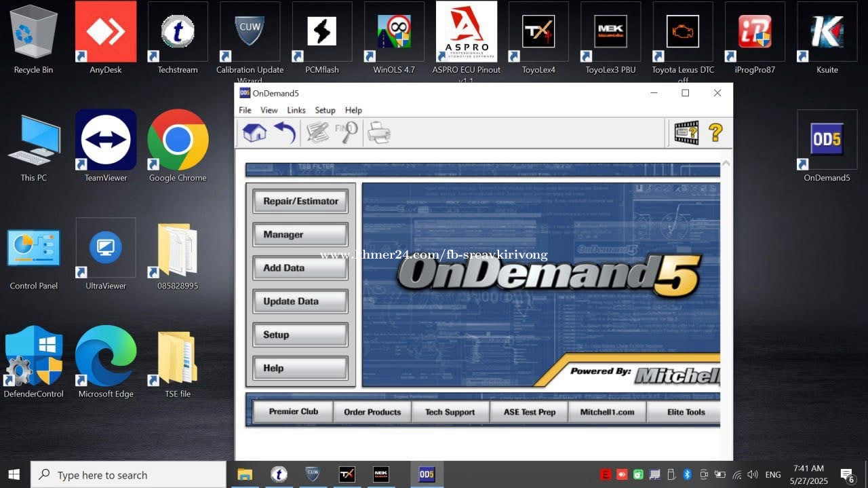Select the AnyDesk desktop shortcut
868x488 pixels.
coord(106,39)
